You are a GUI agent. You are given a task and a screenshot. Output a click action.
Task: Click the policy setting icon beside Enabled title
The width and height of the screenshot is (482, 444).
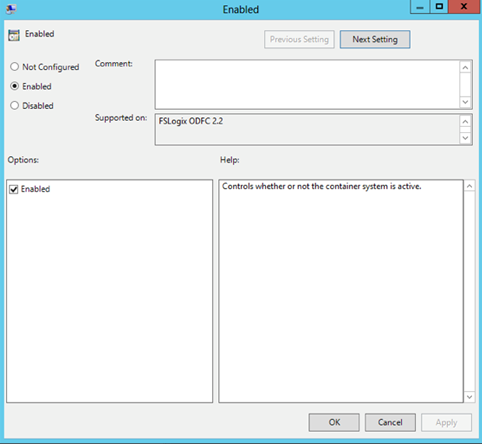tap(14, 35)
